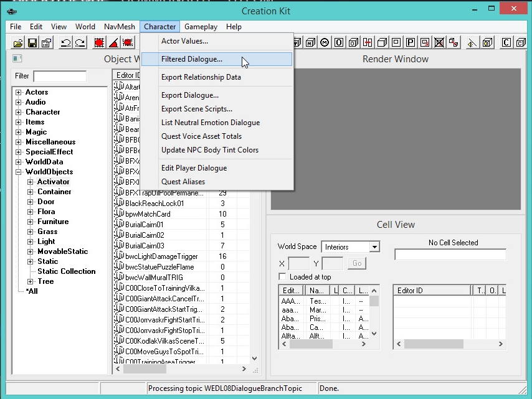Click object list scroll-down arrow

tap(254, 359)
